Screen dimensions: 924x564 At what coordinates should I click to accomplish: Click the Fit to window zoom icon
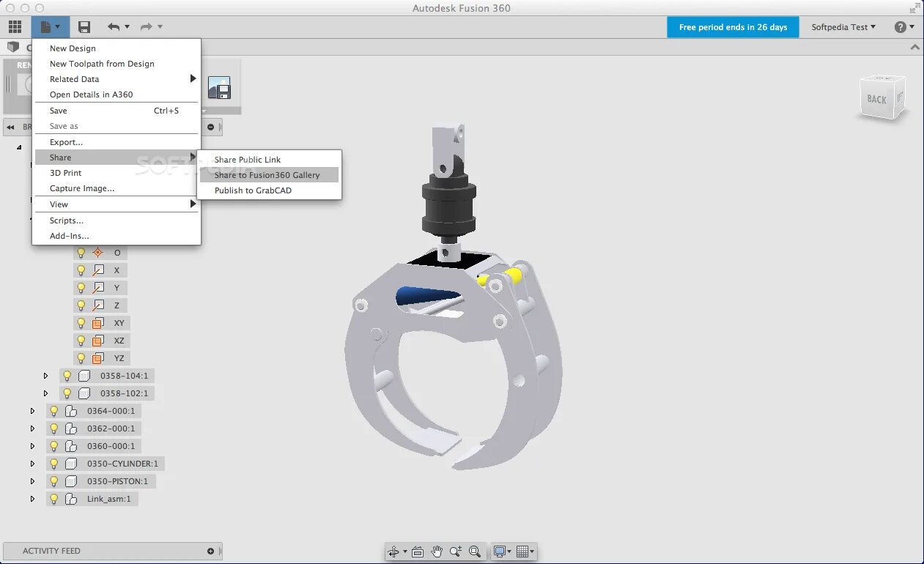[475, 552]
